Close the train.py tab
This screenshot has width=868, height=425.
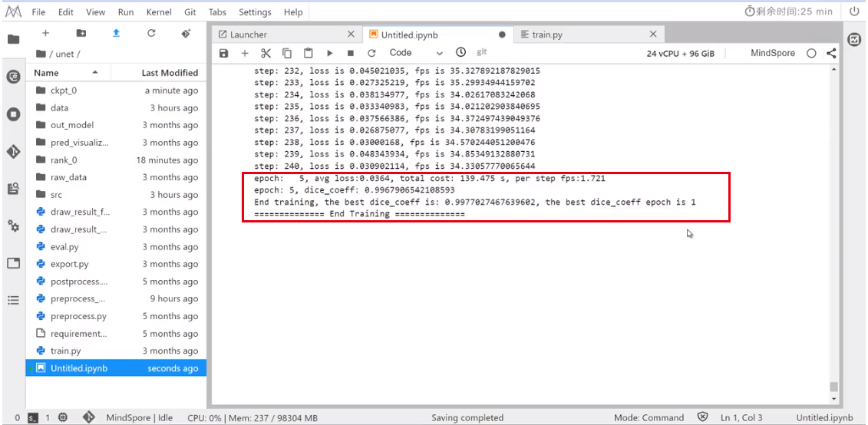coord(653,35)
